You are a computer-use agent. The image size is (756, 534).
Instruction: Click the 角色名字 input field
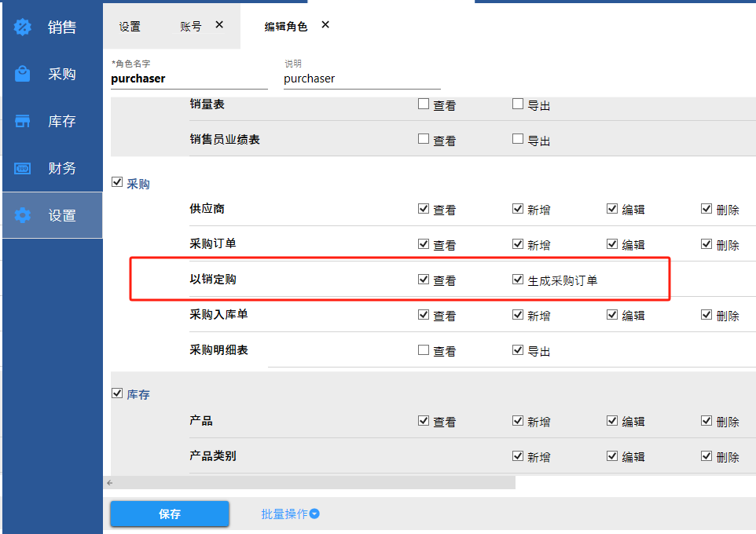189,79
